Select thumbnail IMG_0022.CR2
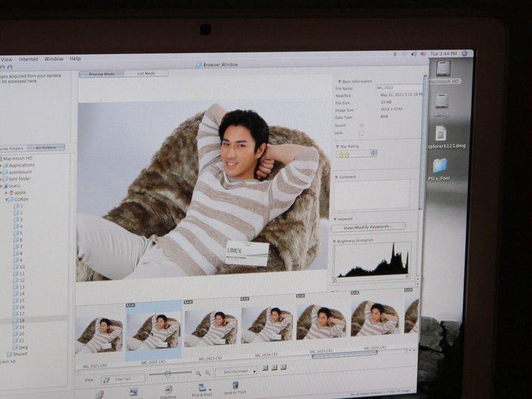The width and height of the screenshot is (532, 399). 154,331
